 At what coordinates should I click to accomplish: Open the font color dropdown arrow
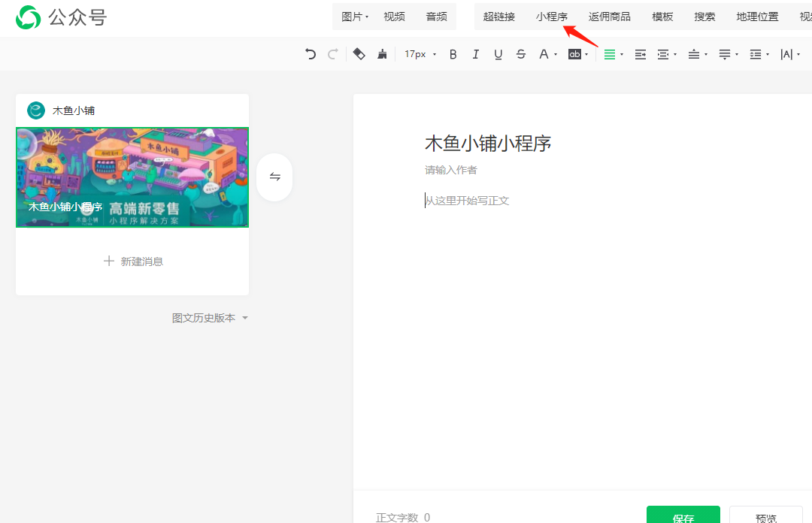pos(556,54)
